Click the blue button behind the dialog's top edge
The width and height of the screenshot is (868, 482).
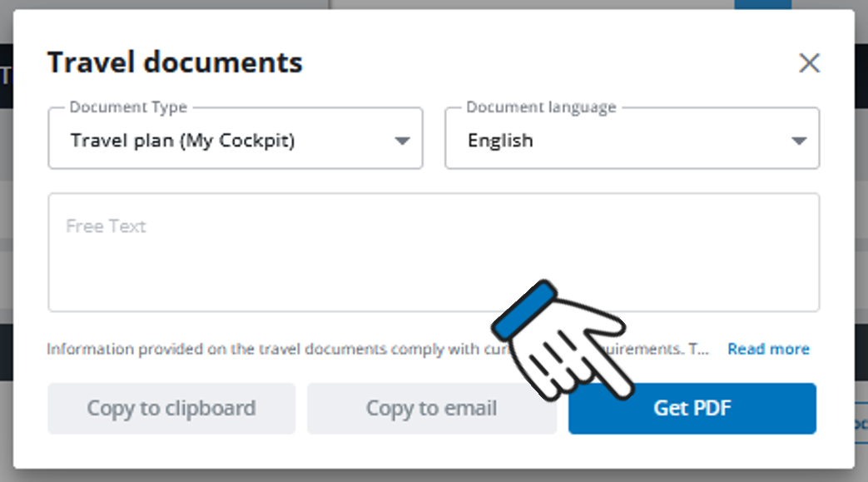[762, 4]
